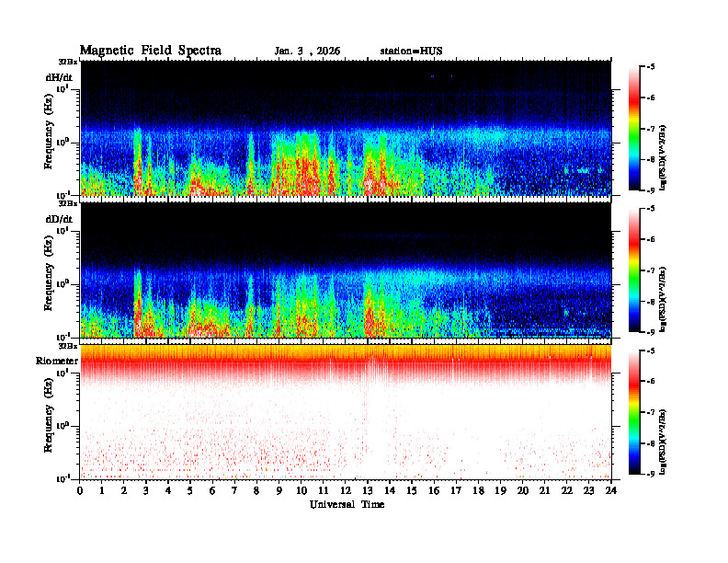Click the "station=HUS" label

411,52
